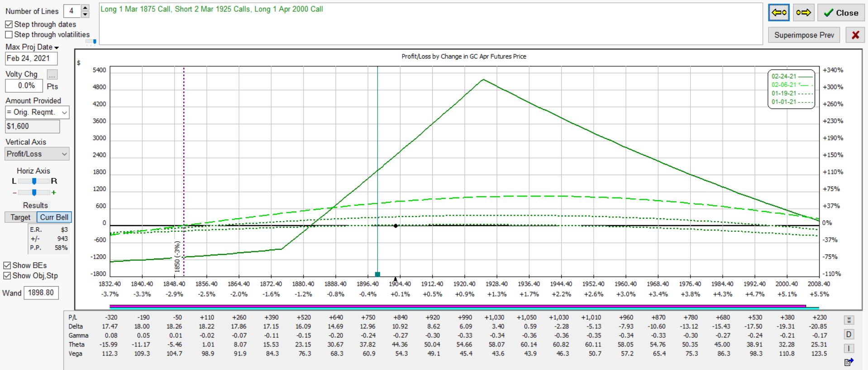868x370 pixels.
Task: Click the Delta row label in table
Action: [76, 327]
